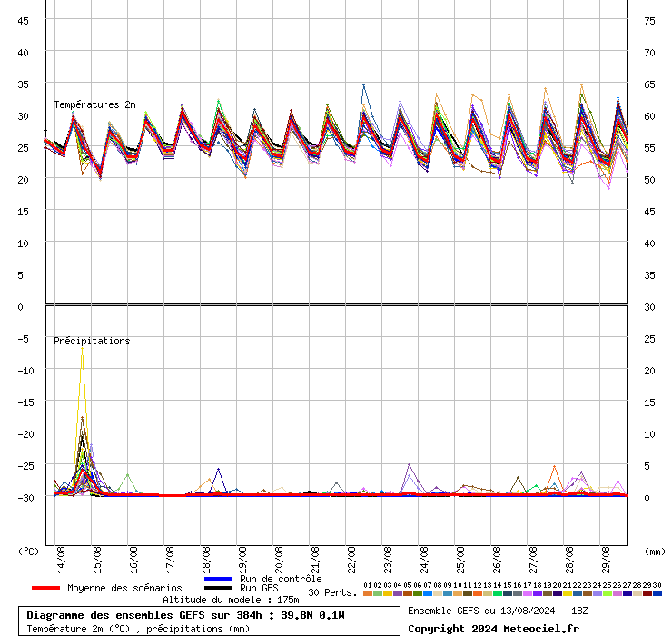Select perturbation 07 blue color swatch
This screenshot has width=672, height=636.
coord(428,593)
